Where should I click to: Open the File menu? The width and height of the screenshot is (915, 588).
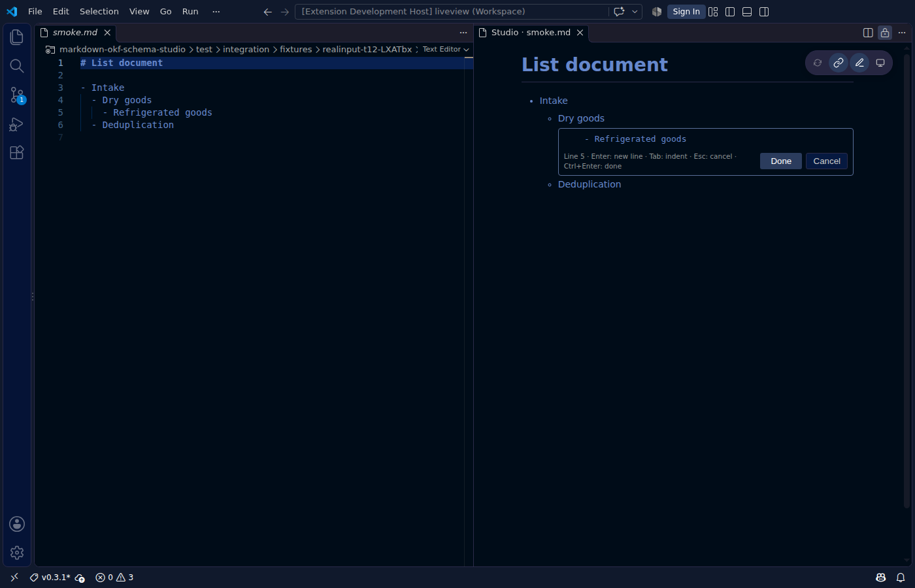35,12
